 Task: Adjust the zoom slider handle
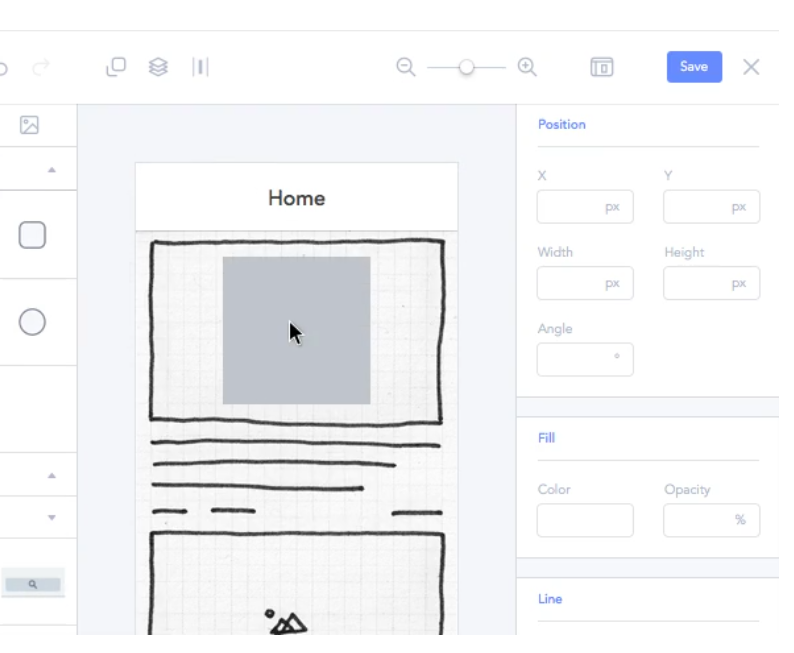[466, 67]
